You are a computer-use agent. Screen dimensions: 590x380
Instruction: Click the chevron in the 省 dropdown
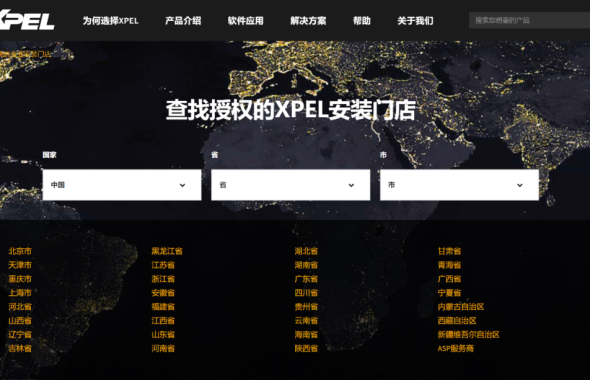[x=351, y=185]
